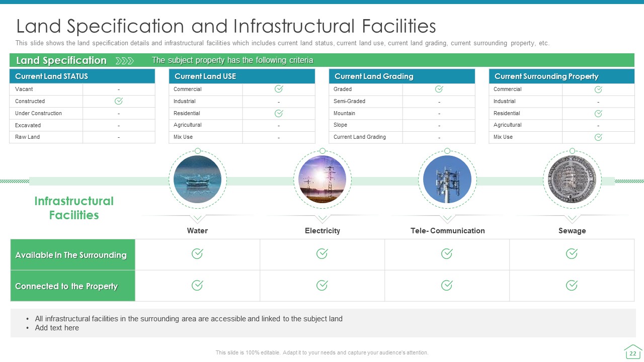Click the down pointer above the Water label

197,219
